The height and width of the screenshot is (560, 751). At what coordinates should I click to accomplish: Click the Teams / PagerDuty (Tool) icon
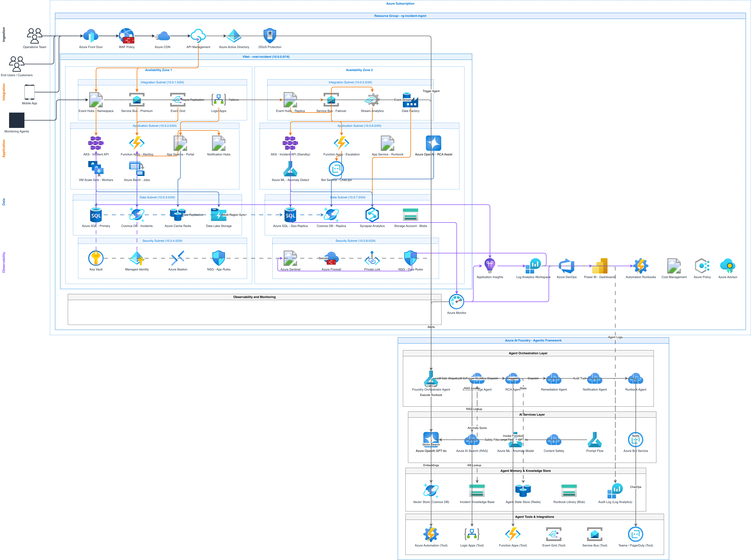click(x=635, y=534)
